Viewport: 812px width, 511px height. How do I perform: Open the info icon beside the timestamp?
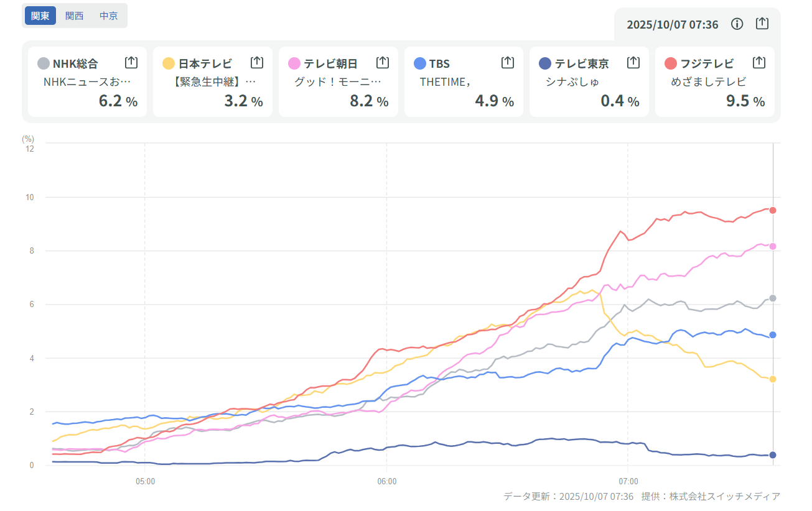click(x=737, y=24)
